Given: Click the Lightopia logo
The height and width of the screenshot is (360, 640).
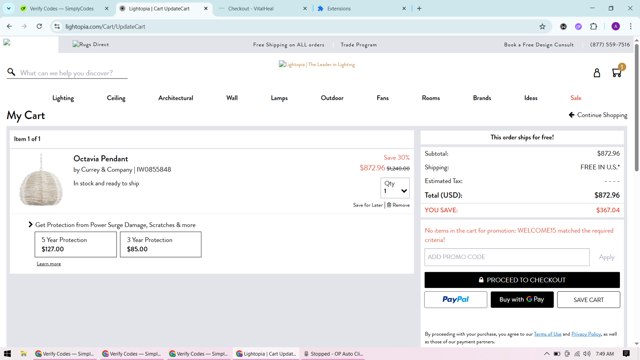Looking at the screenshot, I should click(317, 64).
